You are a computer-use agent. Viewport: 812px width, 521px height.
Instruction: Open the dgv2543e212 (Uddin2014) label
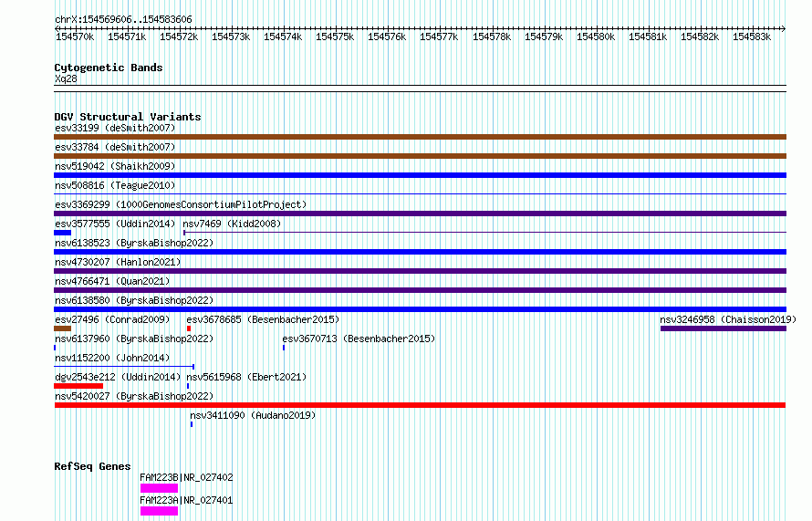pyautogui.click(x=118, y=377)
